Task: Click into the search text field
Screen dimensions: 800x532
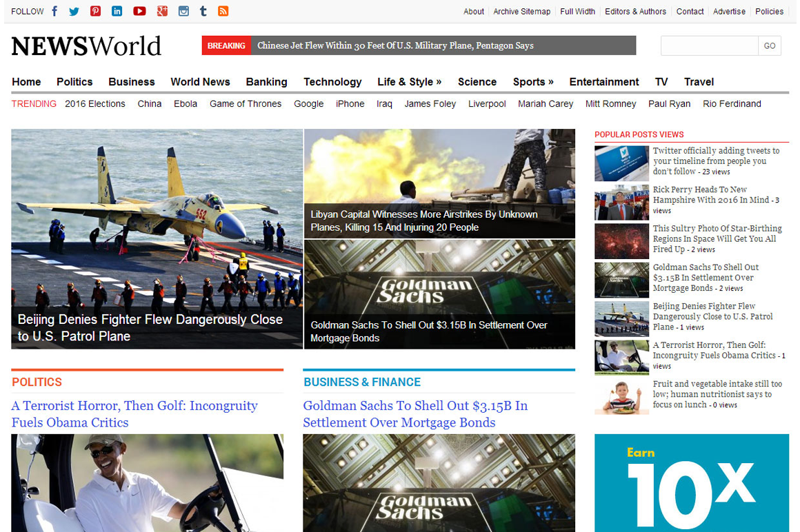Action: pyautogui.click(x=709, y=45)
